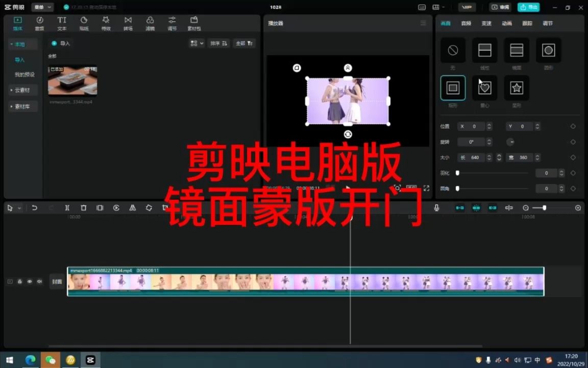Toggle track visibility with the eye icon

click(29, 282)
